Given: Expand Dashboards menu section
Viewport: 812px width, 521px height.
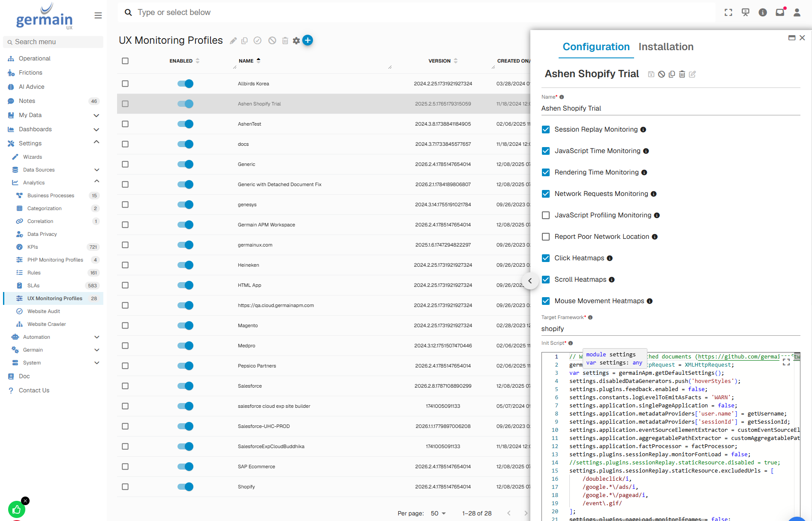Looking at the screenshot, I should [96, 129].
